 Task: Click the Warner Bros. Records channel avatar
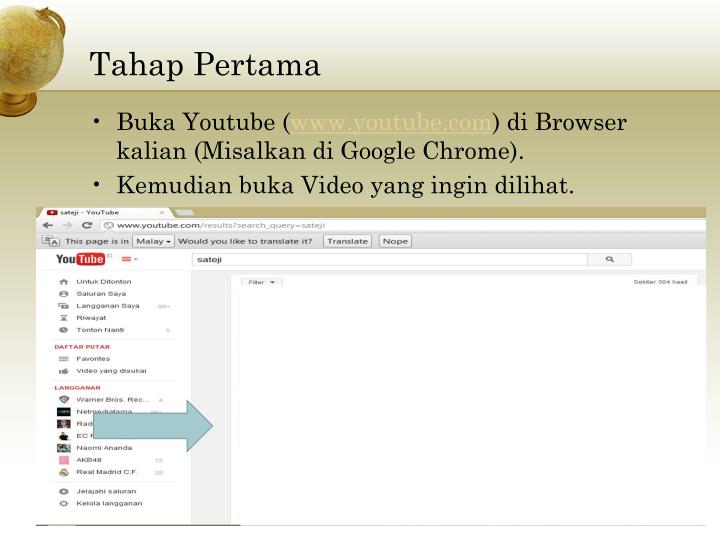[x=64, y=399]
